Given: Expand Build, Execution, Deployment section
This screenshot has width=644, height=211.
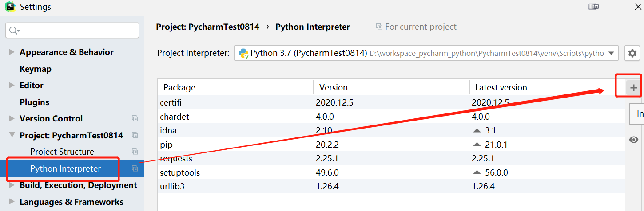Looking at the screenshot, I should coord(12,185).
